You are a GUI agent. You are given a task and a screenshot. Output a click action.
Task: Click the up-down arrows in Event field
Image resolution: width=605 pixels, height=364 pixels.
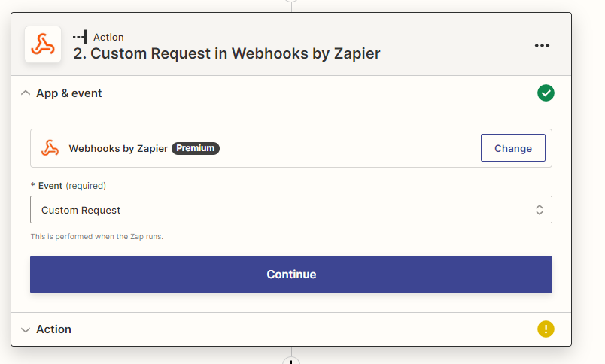[x=540, y=210]
